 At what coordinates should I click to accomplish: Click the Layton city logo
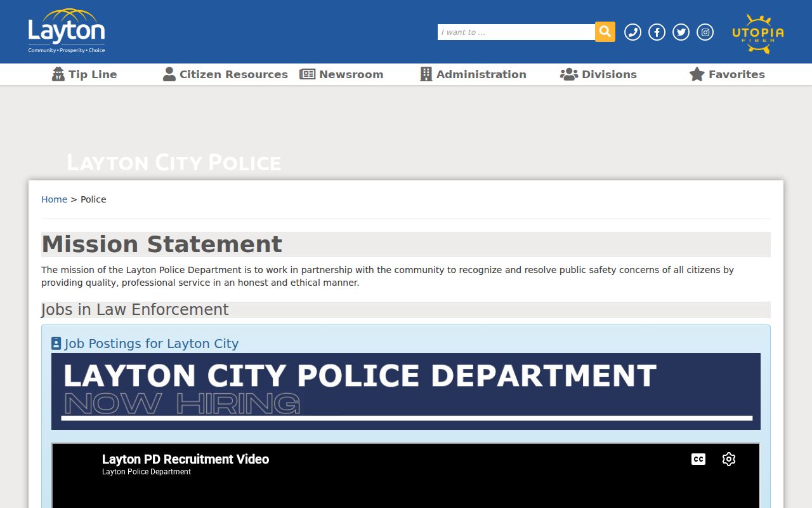click(67, 31)
